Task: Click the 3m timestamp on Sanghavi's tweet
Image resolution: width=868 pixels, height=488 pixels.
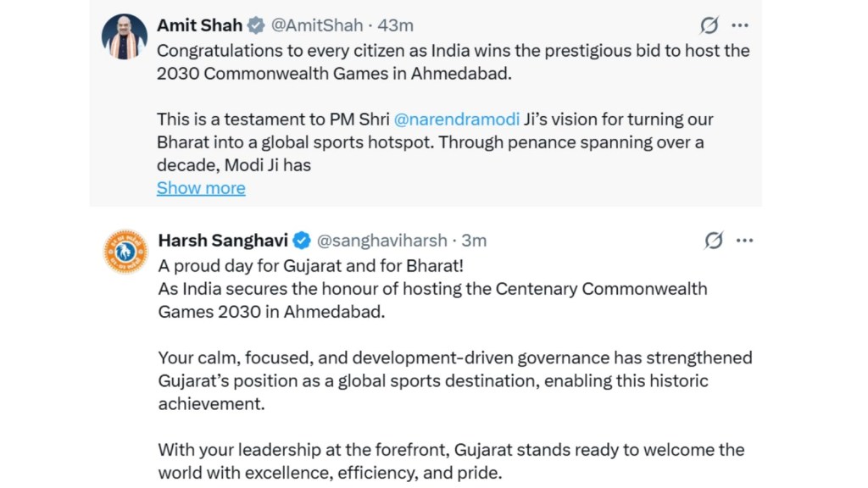Action: click(474, 240)
